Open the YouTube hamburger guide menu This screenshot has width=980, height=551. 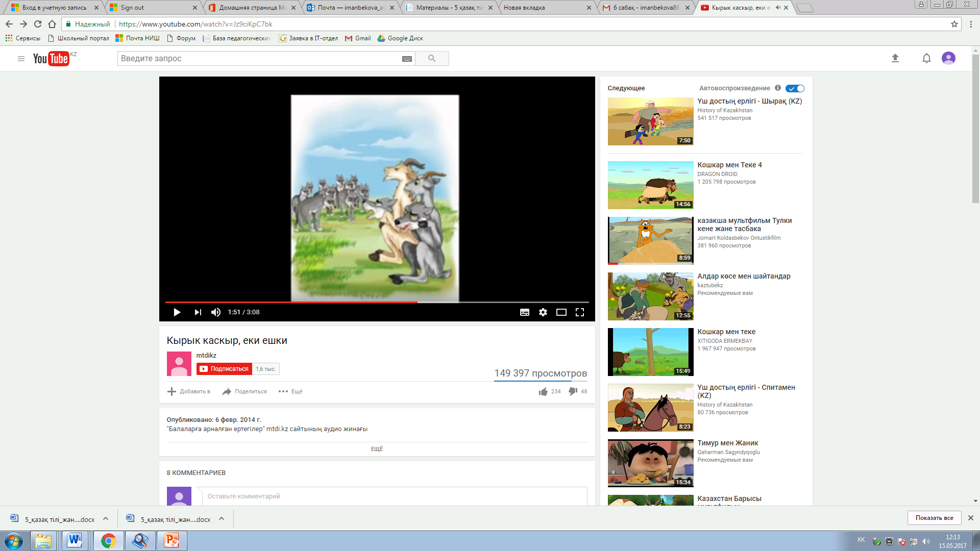(21, 59)
